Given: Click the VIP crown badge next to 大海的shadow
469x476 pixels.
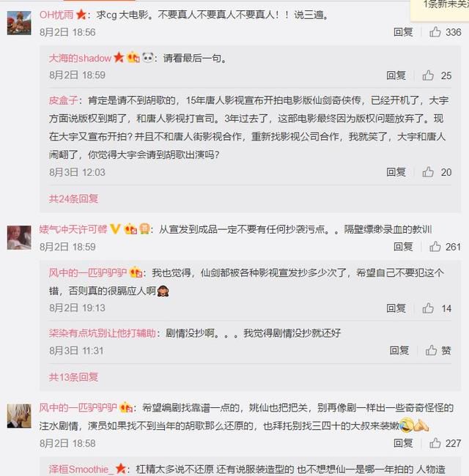Looking at the screenshot, I should (133, 57).
